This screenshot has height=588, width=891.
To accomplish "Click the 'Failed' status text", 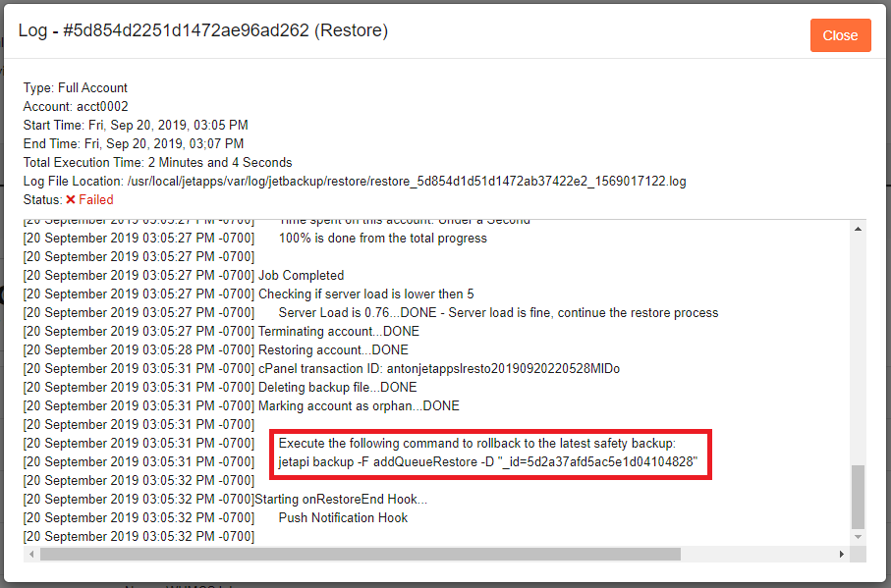I will (x=96, y=200).
